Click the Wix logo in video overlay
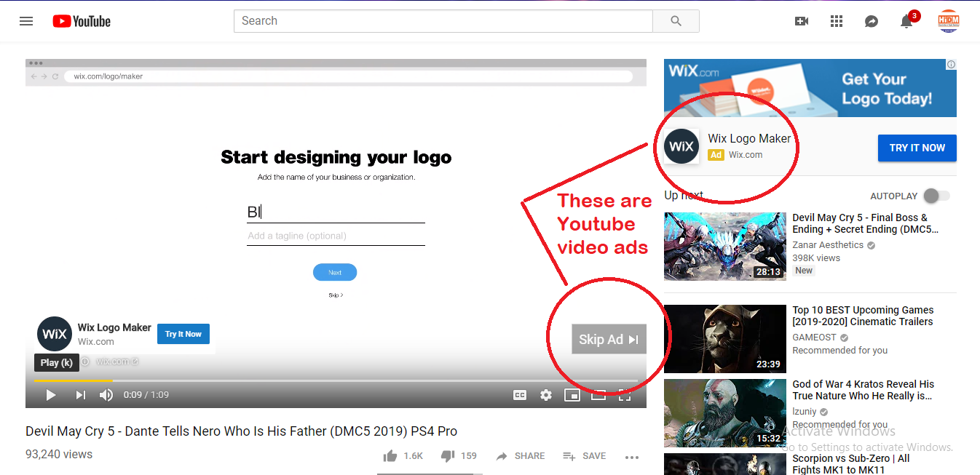Image resolution: width=980 pixels, height=475 pixels. point(55,334)
